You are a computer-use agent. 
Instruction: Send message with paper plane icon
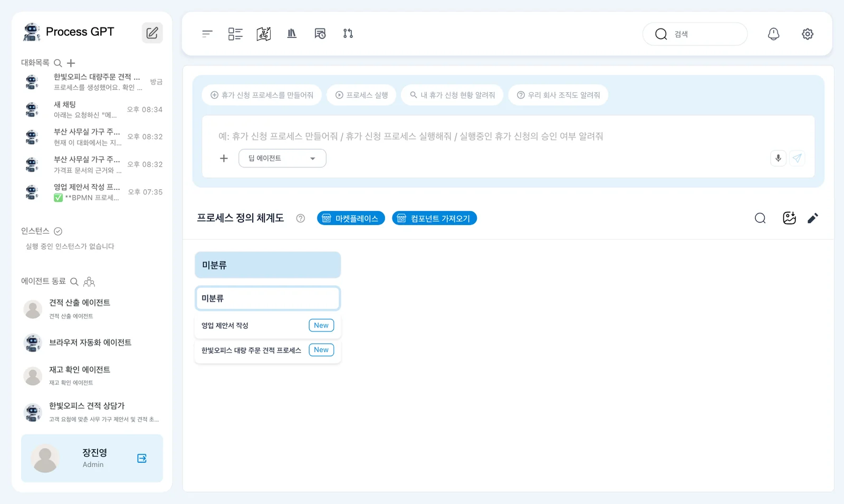(797, 158)
